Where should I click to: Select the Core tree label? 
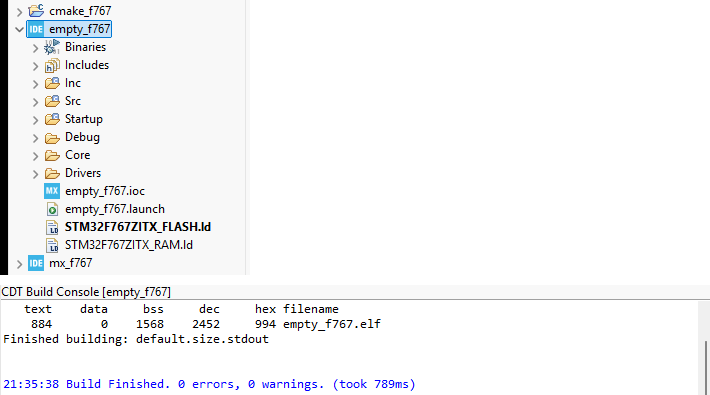pyautogui.click(x=78, y=155)
